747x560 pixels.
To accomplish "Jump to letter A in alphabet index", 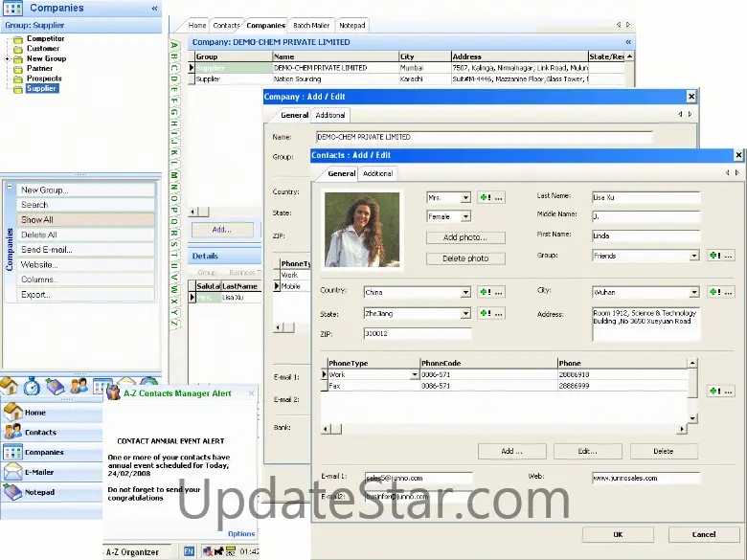I will [174, 45].
